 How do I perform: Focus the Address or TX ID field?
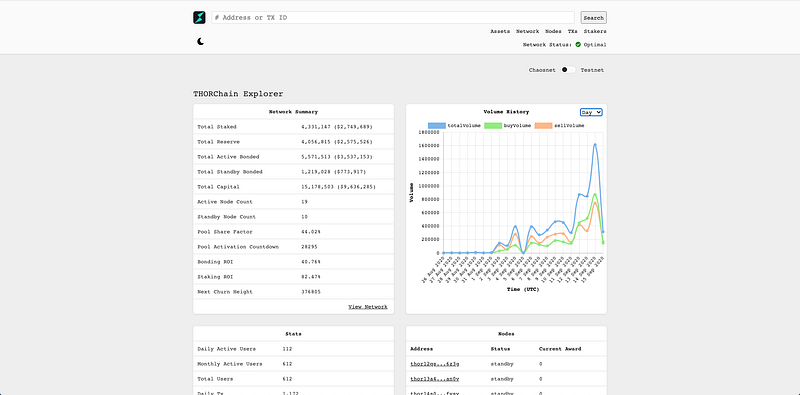pyautogui.click(x=393, y=18)
